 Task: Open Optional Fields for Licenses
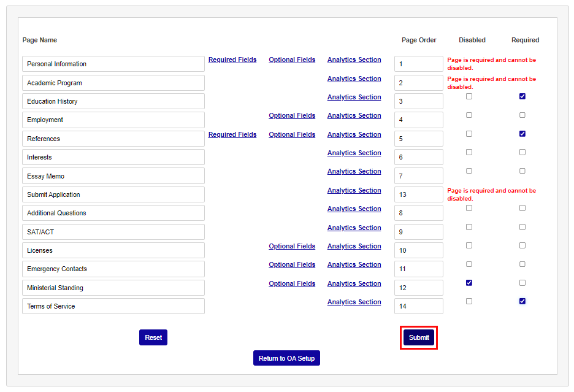click(x=291, y=246)
